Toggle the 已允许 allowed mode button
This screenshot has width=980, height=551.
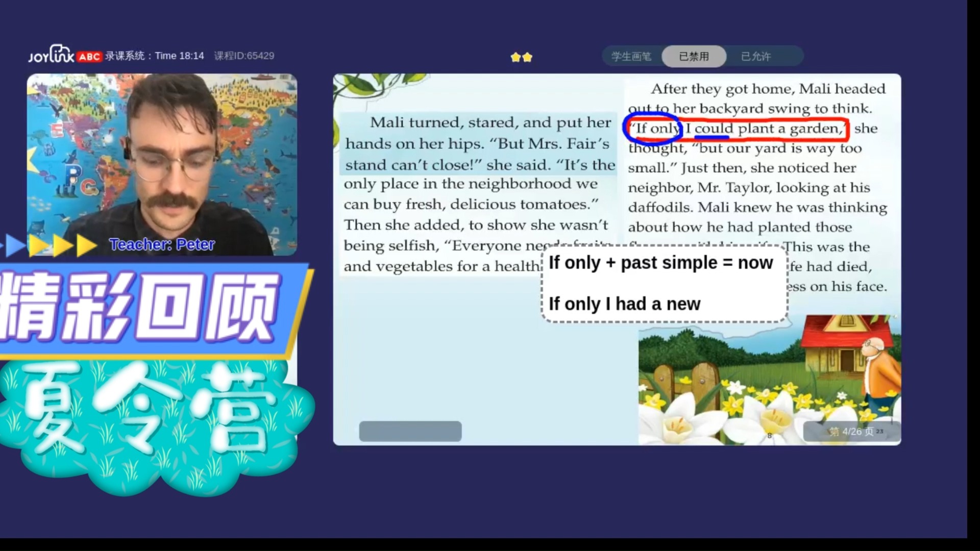click(756, 57)
